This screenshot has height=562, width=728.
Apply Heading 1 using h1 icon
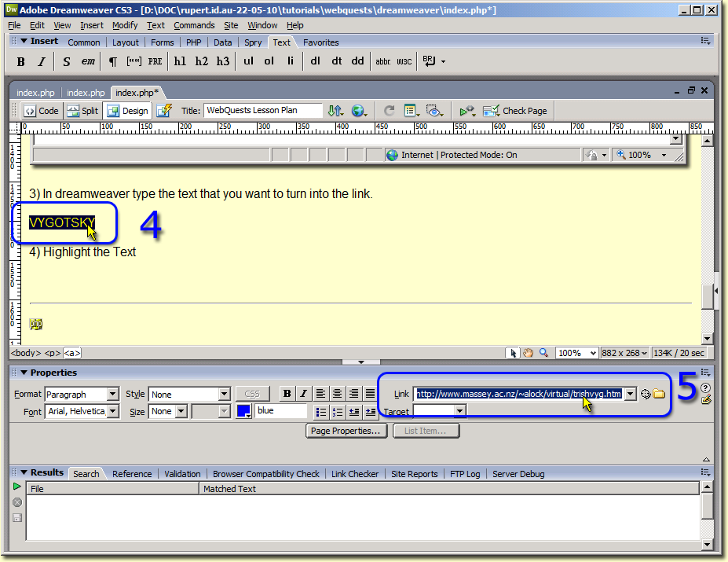[180, 61]
